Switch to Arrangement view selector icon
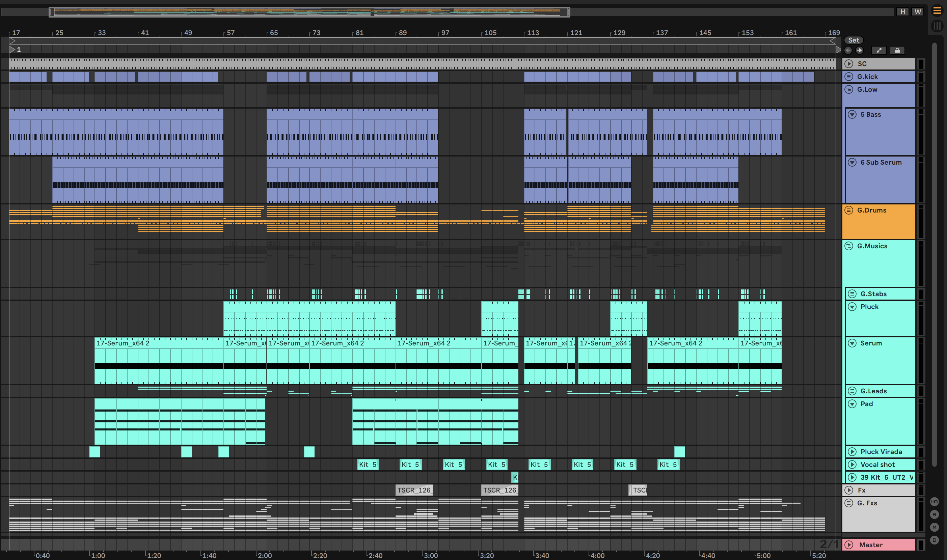The image size is (947, 560). click(937, 11)
